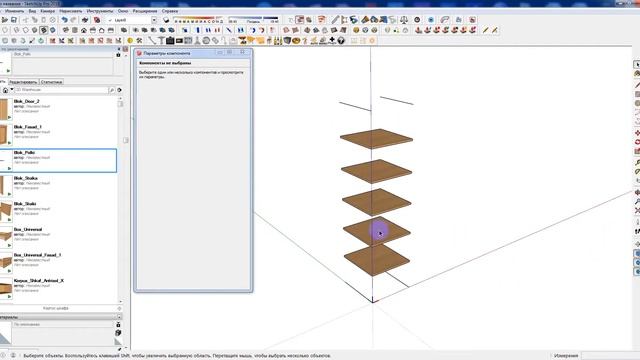The image size is (640, 360).
Task: Select the Box_Universal component
Action: pyautogui.click(x=58, y=237)
